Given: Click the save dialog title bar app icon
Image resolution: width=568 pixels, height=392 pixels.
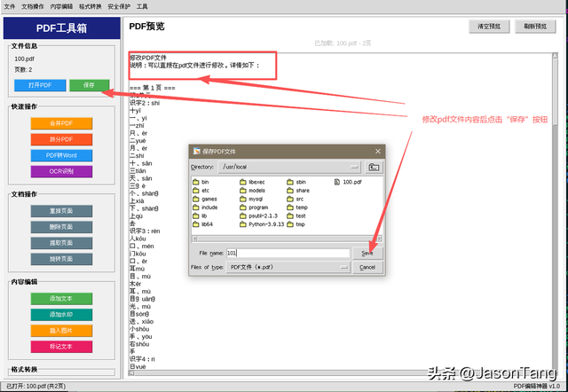Looking at the screenshot, I should (197, 152).
